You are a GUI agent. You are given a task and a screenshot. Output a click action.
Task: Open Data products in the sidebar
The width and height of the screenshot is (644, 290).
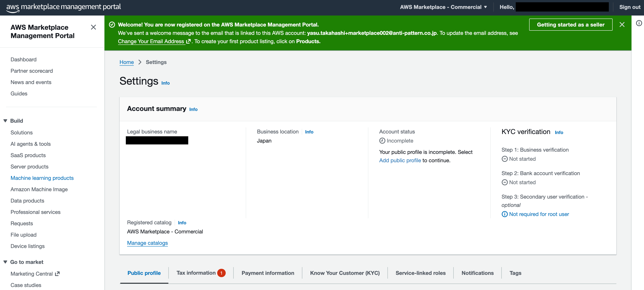(x=27, y=201)
